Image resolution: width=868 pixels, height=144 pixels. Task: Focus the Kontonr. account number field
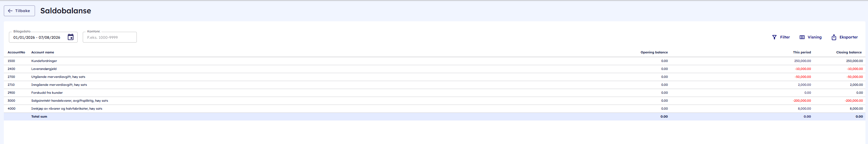109,37
